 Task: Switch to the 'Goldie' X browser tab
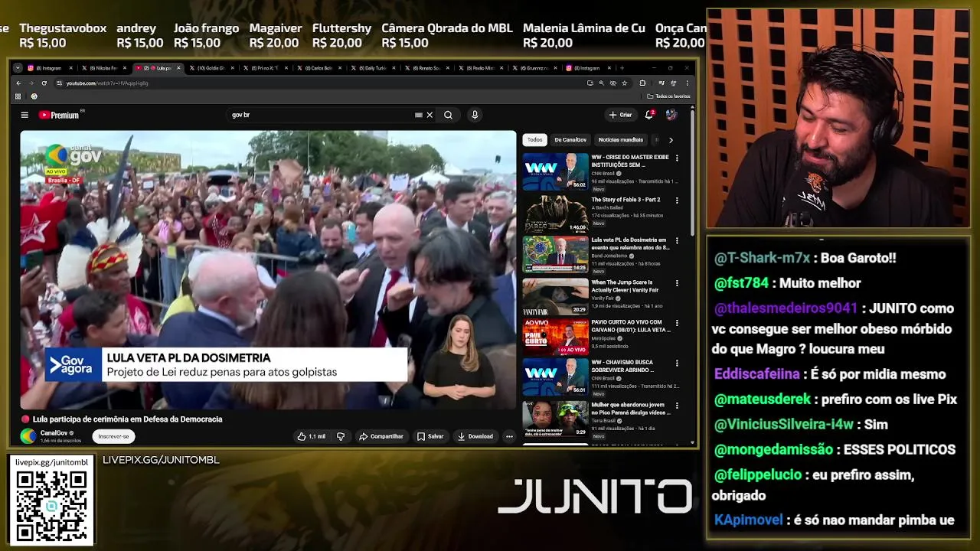point(208,68)
